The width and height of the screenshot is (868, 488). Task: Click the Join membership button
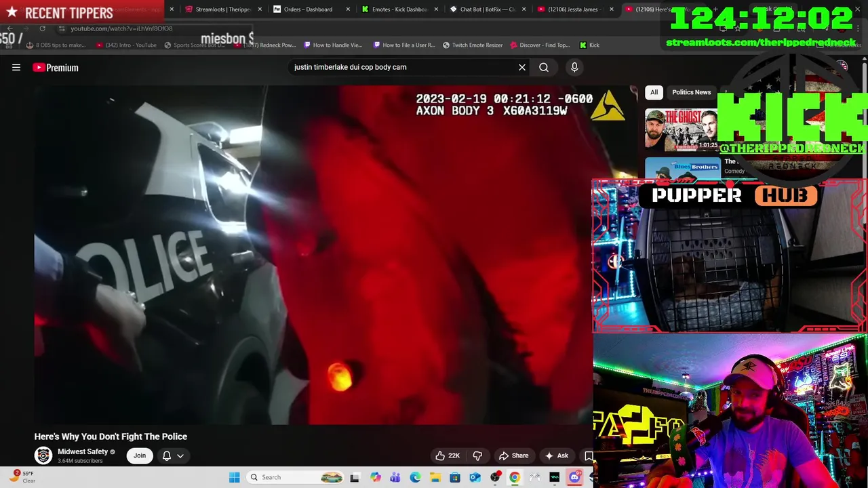(139, 455)
